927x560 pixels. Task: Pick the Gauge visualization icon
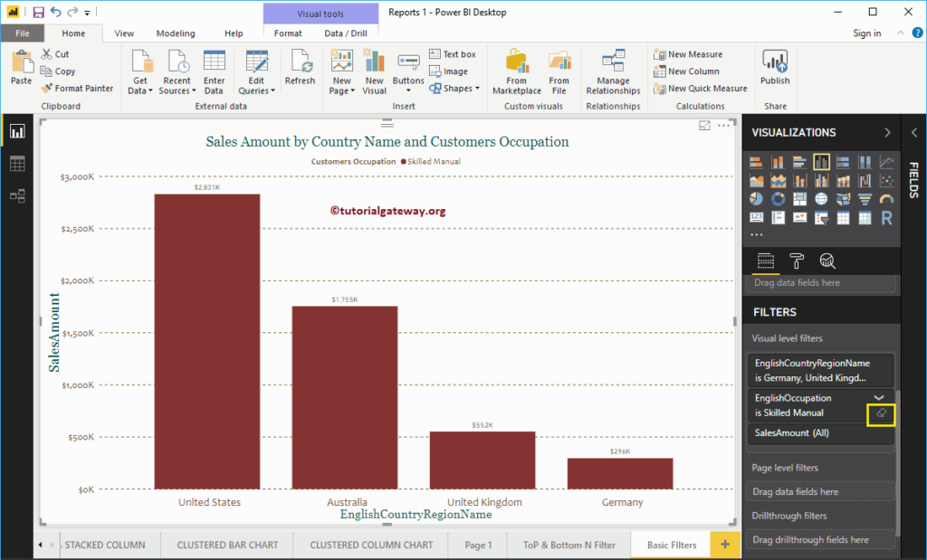887,199
